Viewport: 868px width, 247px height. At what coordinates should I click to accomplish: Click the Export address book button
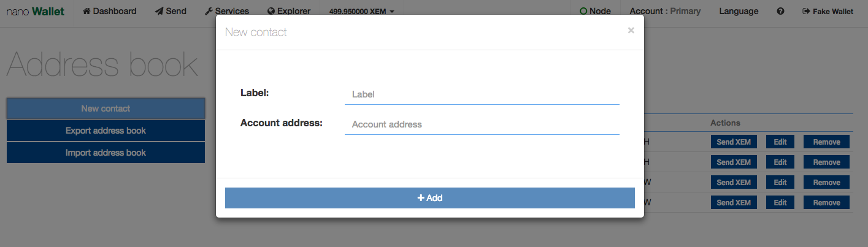click(106, 131)
